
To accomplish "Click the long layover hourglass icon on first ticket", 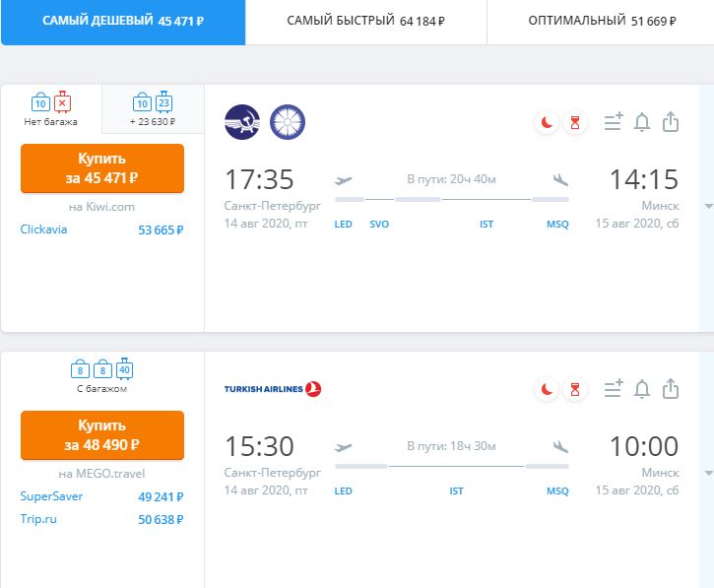I will tap(575, 122).
